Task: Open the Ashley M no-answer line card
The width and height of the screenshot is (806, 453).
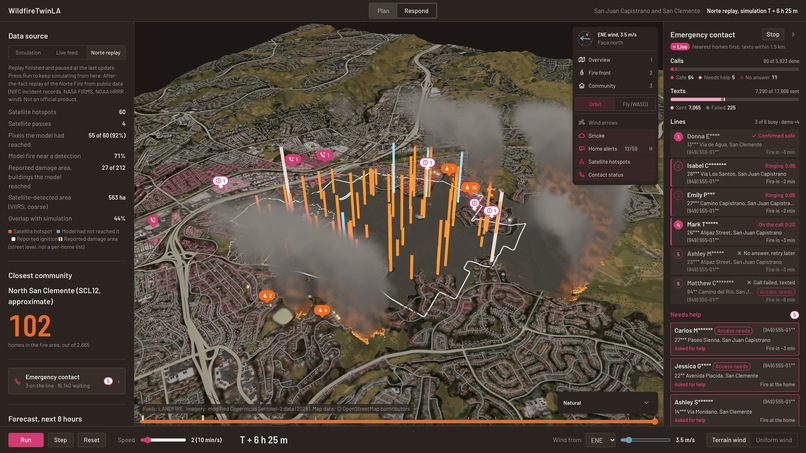Action: click(735, 261)
